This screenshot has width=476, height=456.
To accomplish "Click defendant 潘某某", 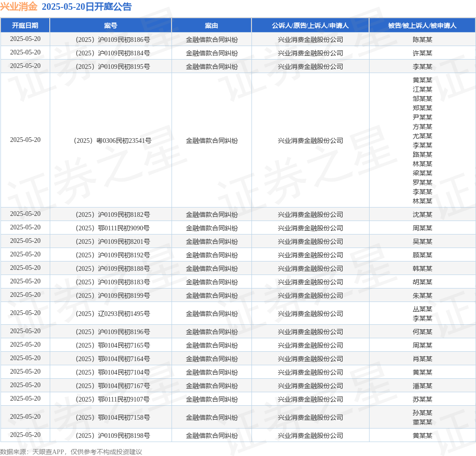I will point(422,386).
